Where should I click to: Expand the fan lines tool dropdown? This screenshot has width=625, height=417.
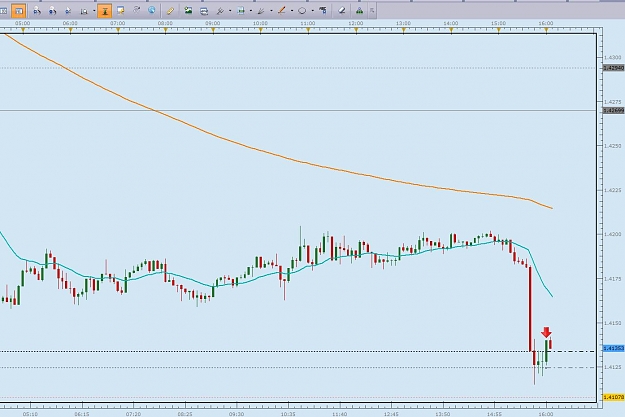coord(271,11)
